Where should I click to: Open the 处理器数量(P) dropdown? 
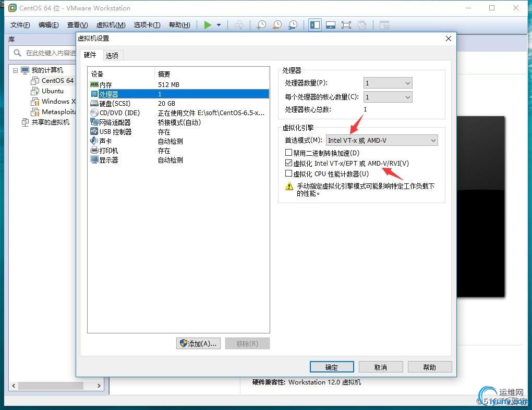pos(388,83)
